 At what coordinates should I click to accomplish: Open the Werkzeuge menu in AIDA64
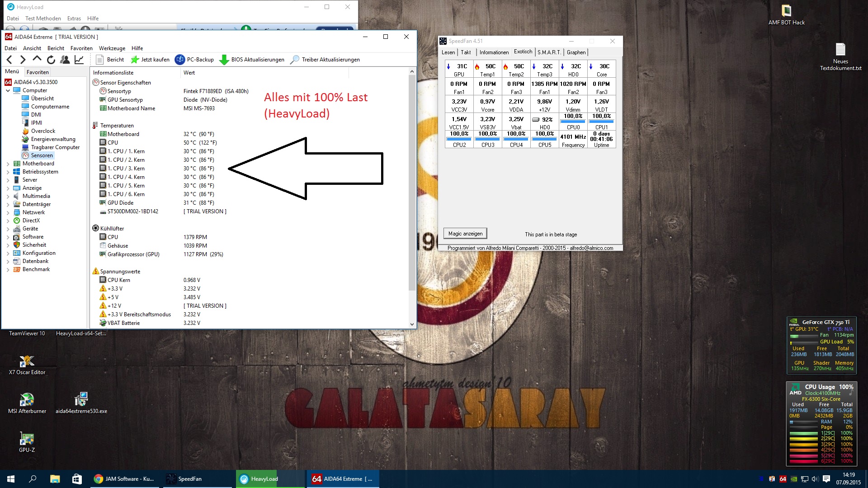(x=112, y=48)
